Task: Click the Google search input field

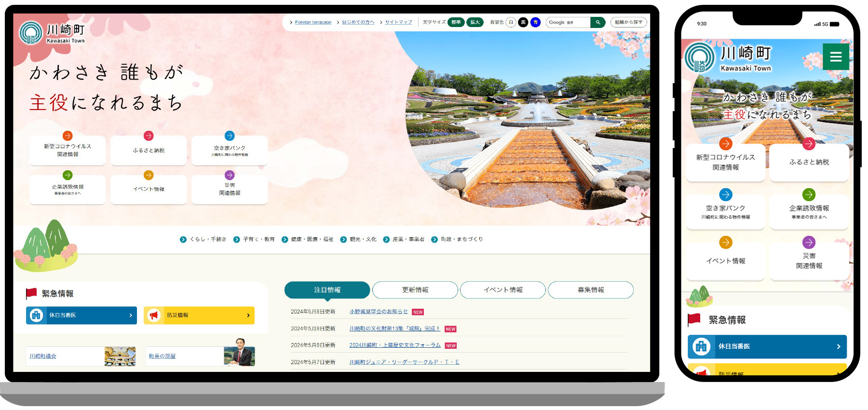Action: click(568, 22)
